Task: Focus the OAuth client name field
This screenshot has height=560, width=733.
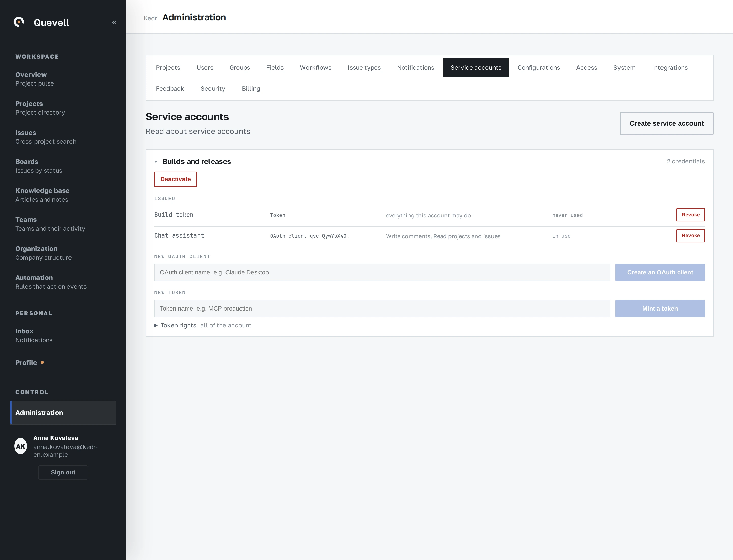Action: tap(382, 272)
